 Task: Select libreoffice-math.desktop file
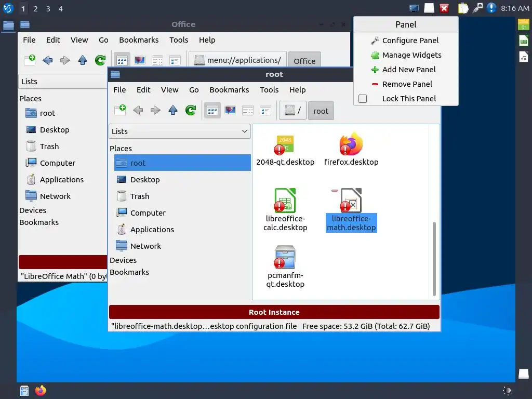click(351, 210)
